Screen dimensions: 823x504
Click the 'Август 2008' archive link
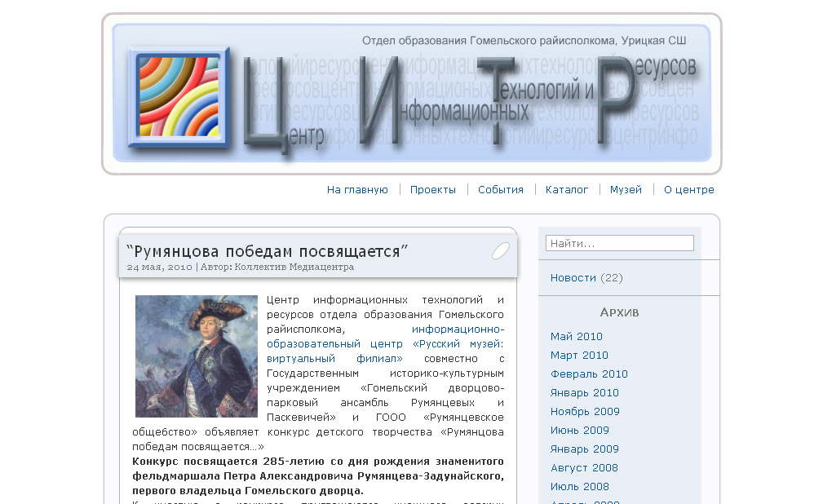(584, 468)
